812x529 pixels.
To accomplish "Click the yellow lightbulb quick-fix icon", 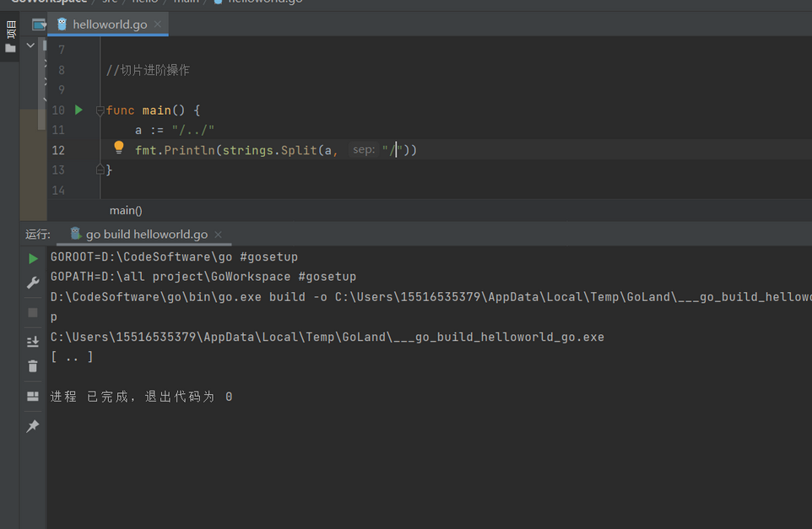I will (x=119, y=148).
